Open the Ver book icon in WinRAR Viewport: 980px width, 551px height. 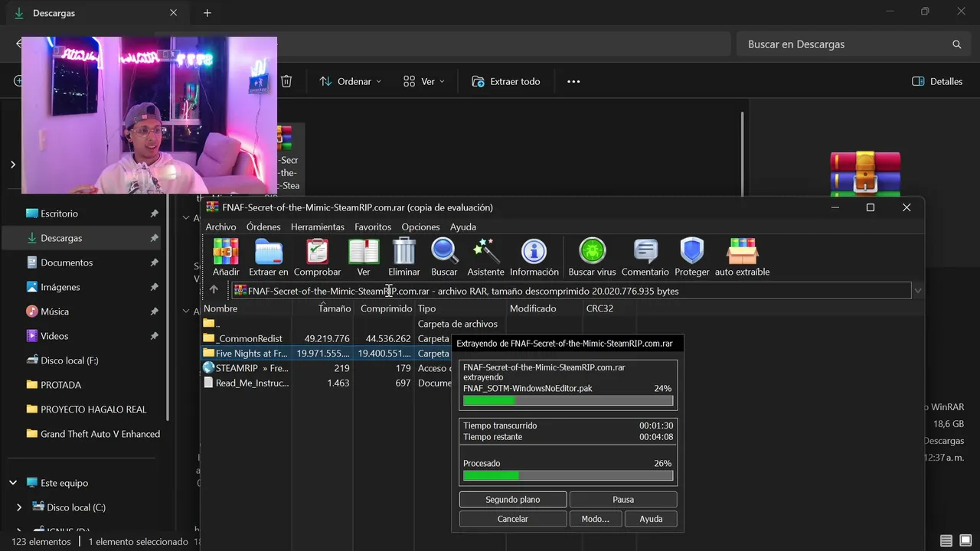pyautogui.click(x=364, y=251)
